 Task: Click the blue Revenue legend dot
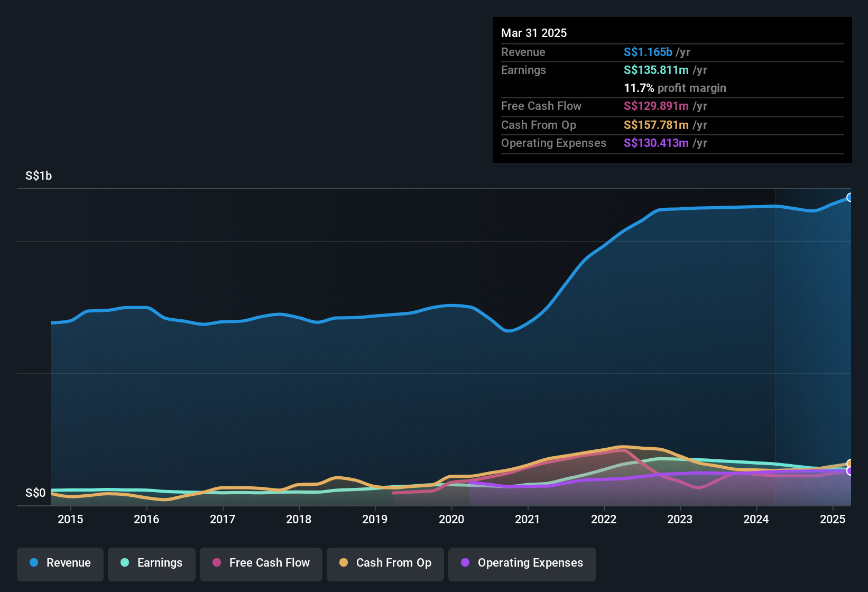pos(33,563)
